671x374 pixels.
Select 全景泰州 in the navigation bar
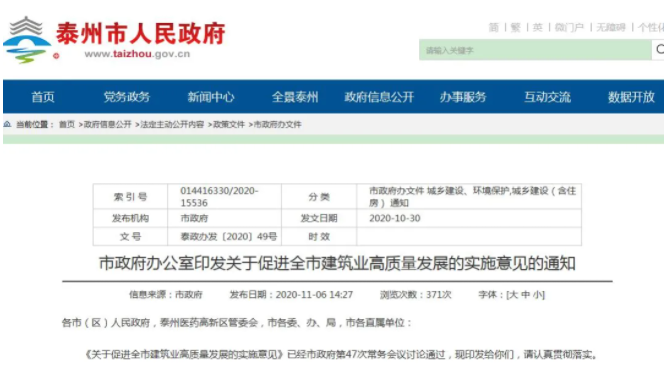[x=295, y=97]
